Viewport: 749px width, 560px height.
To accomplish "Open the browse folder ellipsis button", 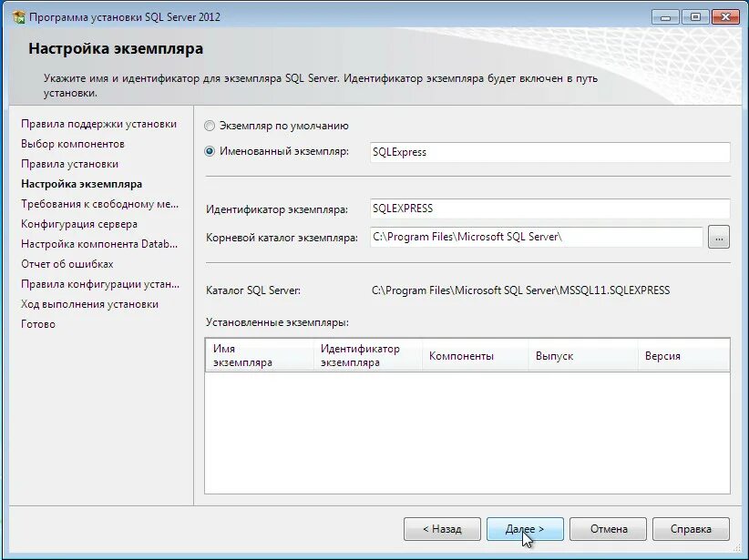I will click(x=719, y=237).
